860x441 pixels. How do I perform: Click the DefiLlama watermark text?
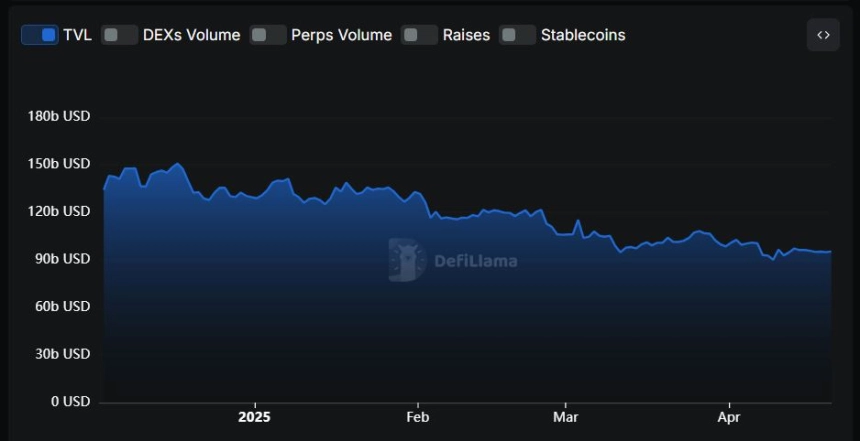tap(476, 261)
